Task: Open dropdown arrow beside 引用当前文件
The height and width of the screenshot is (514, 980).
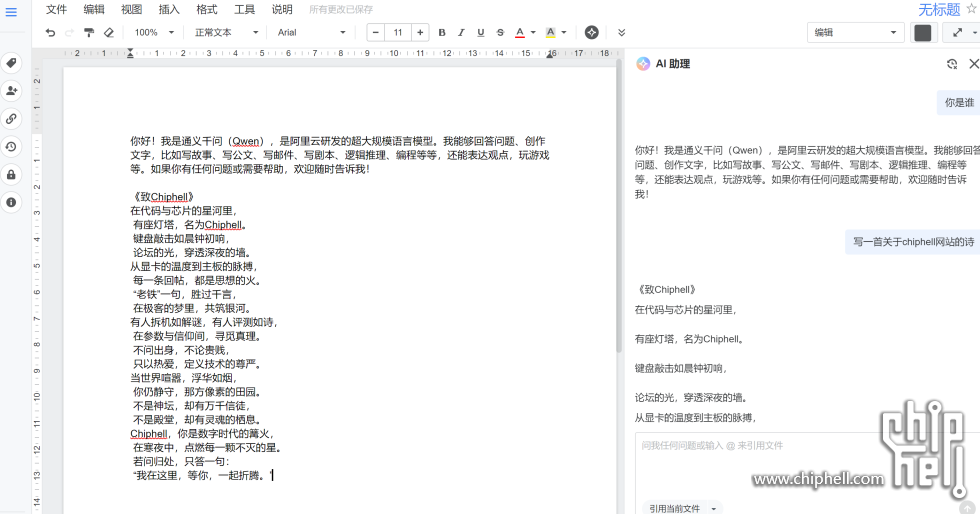Action: 714,508
